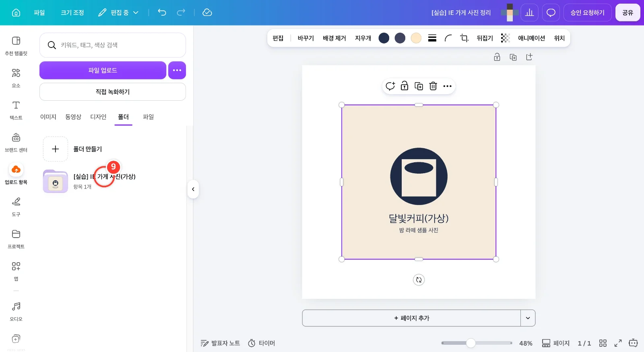Open the 텍스트 text panel

click(x=16, y=110)
